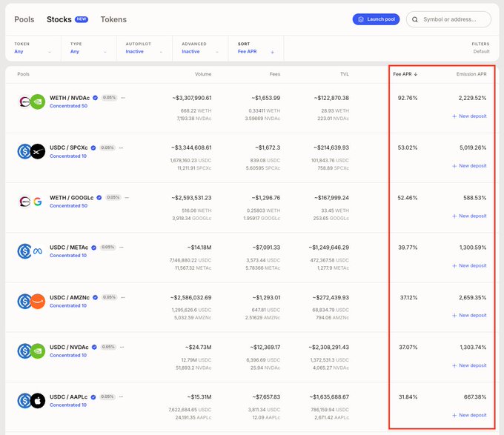Open the Tokens tab
The height and width of the screenshot is (435, 504).
coord(113,19)
